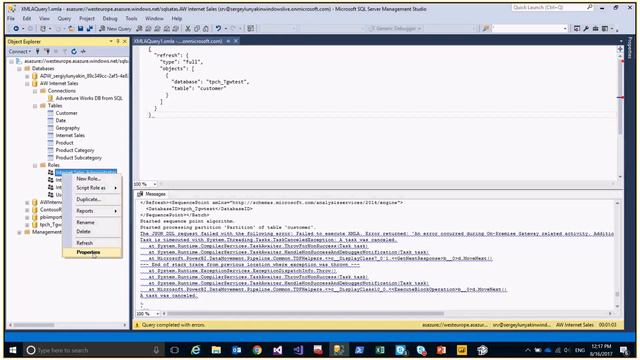Collapse the AW Internet Sales database node
The width and height of the screenshot is (640, 360).
tap(27, 83)
